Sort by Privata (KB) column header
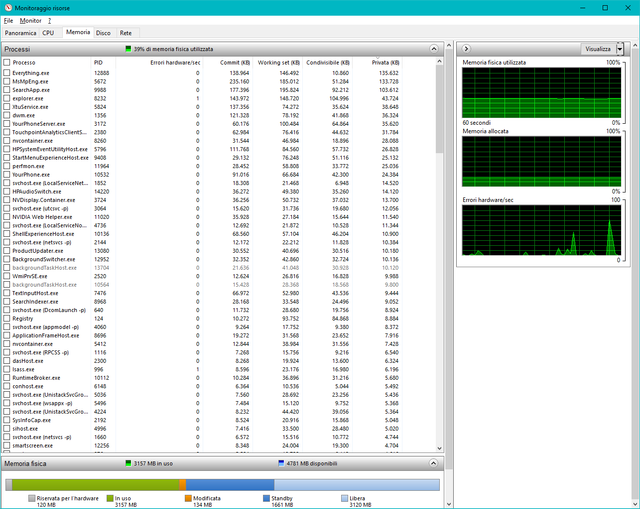Viewport: 640px width, 509px height. [377, 62]
